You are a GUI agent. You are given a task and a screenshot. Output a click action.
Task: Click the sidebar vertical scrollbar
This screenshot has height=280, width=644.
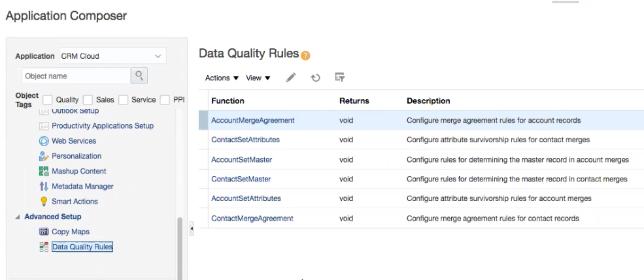(180, 248)
